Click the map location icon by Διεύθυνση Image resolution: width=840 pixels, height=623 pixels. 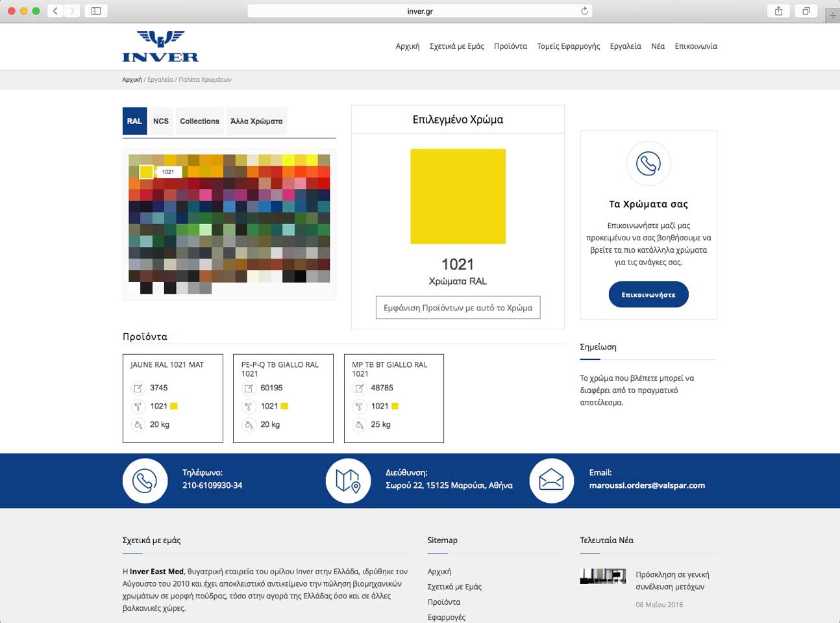click(x=348, y=481)
